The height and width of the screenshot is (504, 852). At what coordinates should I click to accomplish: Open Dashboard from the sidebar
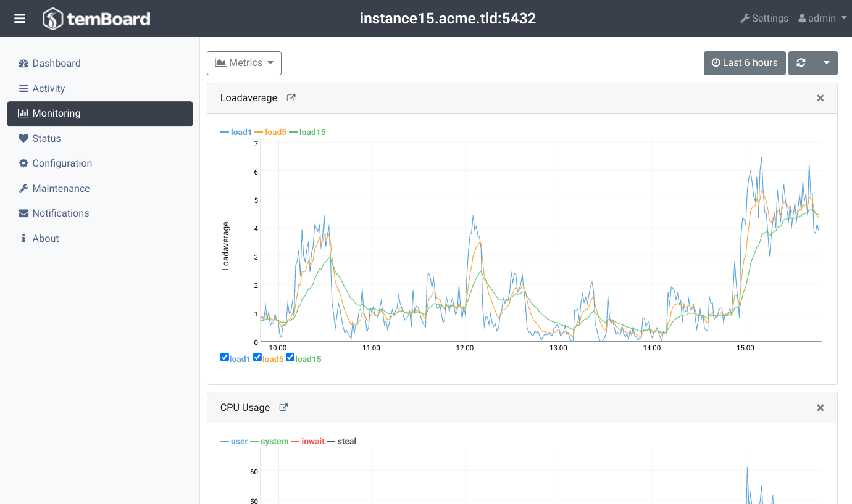point(100,63)
